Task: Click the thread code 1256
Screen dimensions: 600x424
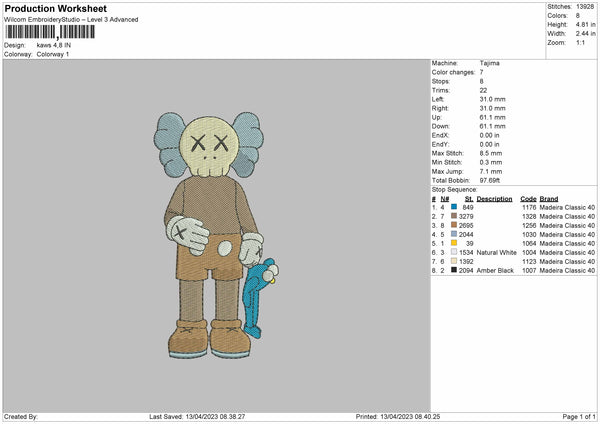Action: tap(529, 225)
